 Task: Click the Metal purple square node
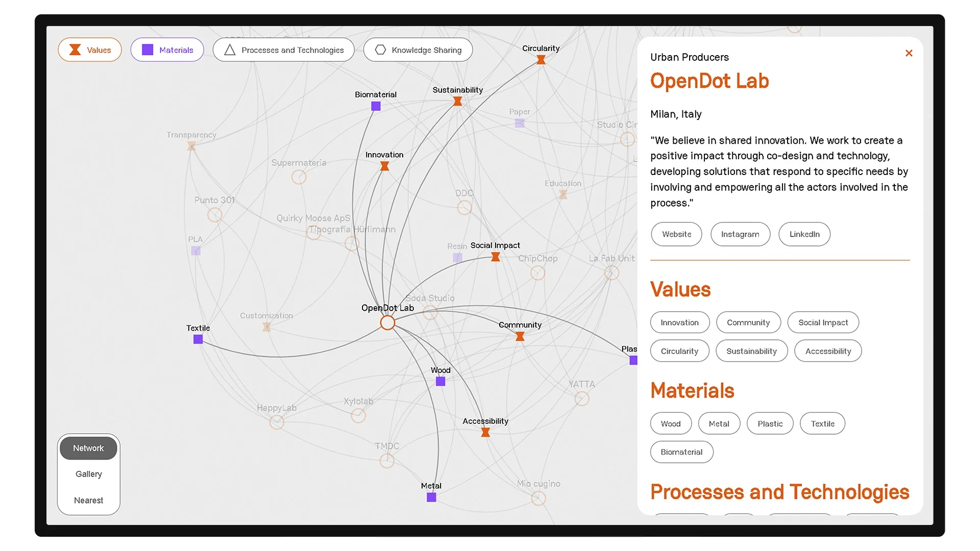(431, 497)
